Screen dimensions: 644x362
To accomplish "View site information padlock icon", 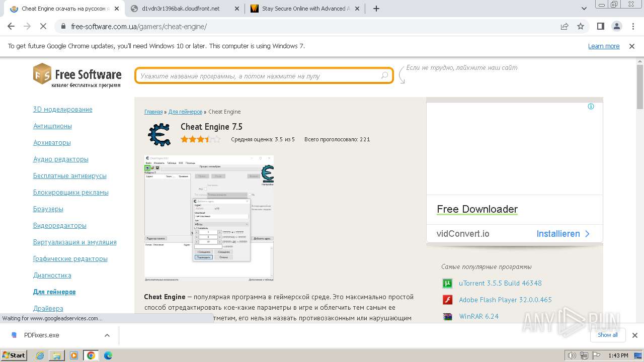I will click(63, 26).
